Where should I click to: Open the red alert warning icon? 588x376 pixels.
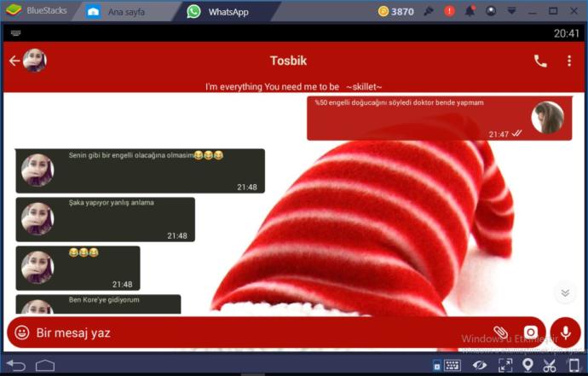pos(449,11)
